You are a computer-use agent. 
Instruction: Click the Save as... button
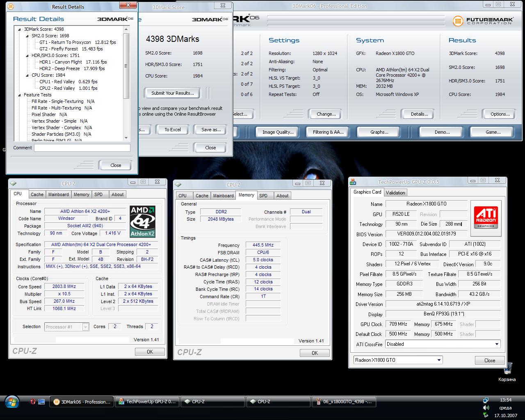[211, 130]
